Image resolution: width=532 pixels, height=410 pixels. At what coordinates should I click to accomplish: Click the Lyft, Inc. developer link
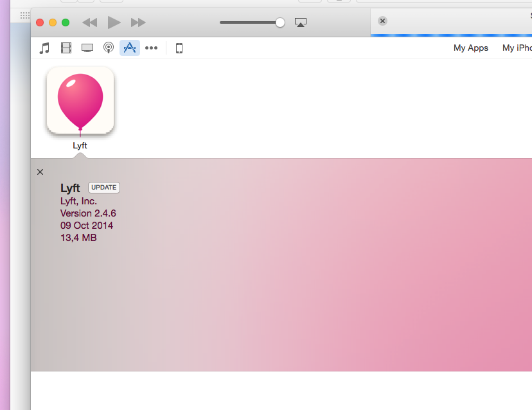tap(78, 201)
